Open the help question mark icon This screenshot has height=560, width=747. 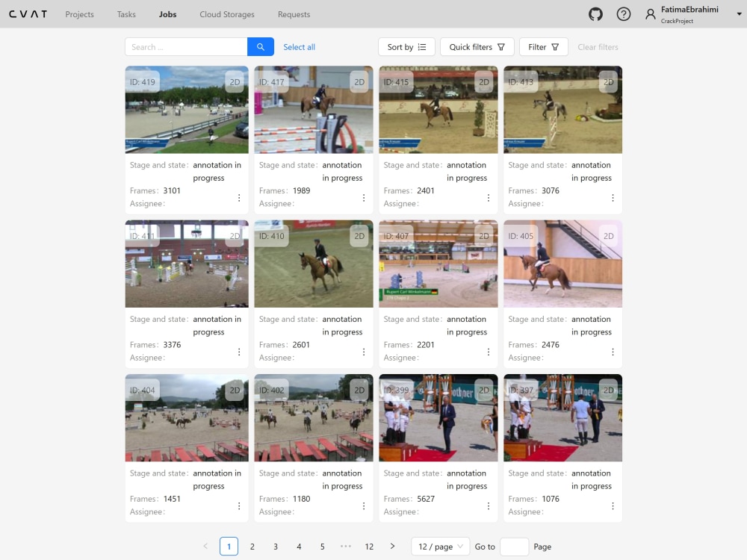pos(623,14)
